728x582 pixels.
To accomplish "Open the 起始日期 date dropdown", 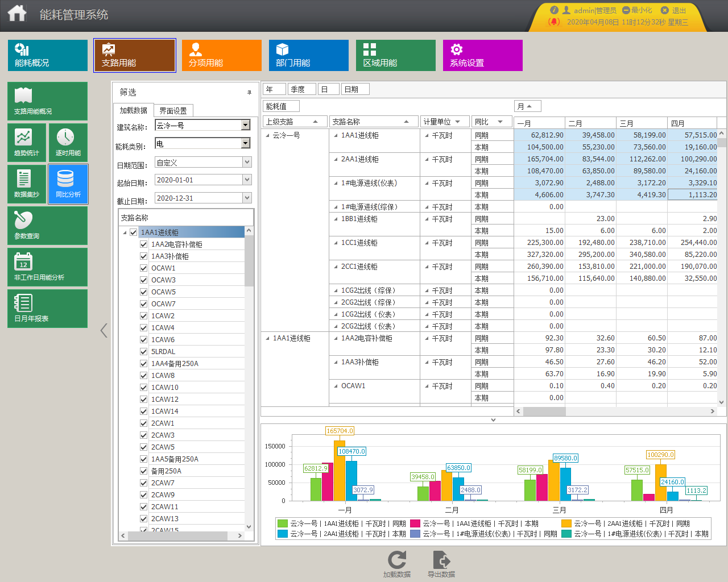I will [247, 180].
